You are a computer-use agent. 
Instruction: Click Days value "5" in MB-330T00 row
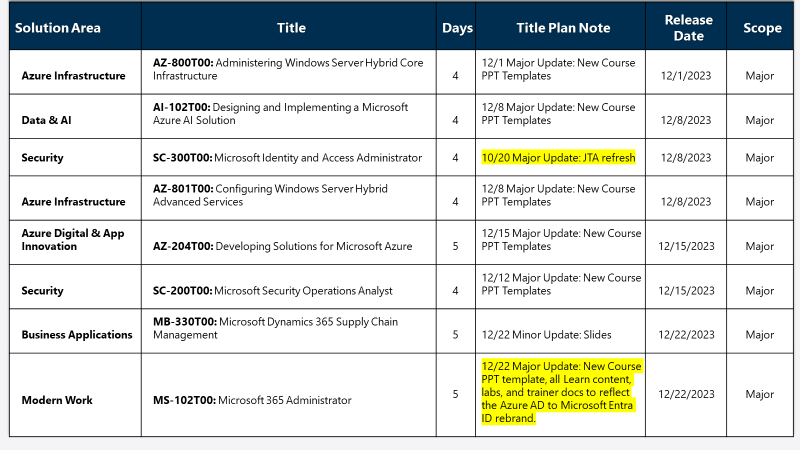(x=455, y=335)
